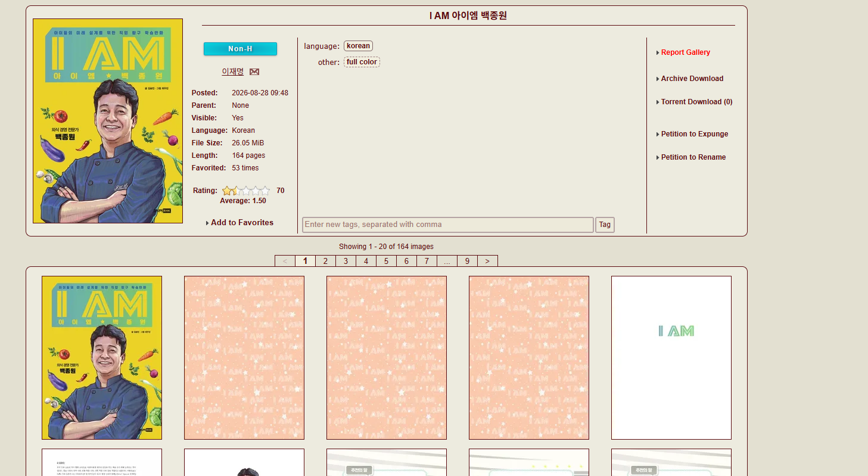This screenshot has height=476, width=868.
Task: Jump to page 2 in the pagination
Action: tap(325, 261)
